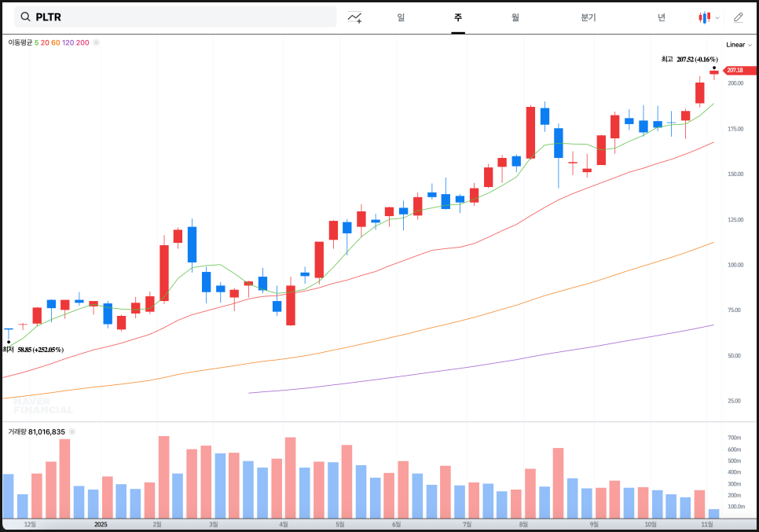Open the quarterly (분기) tab
The width and height of the screenshot is (759, 532).
click(588, 17)
